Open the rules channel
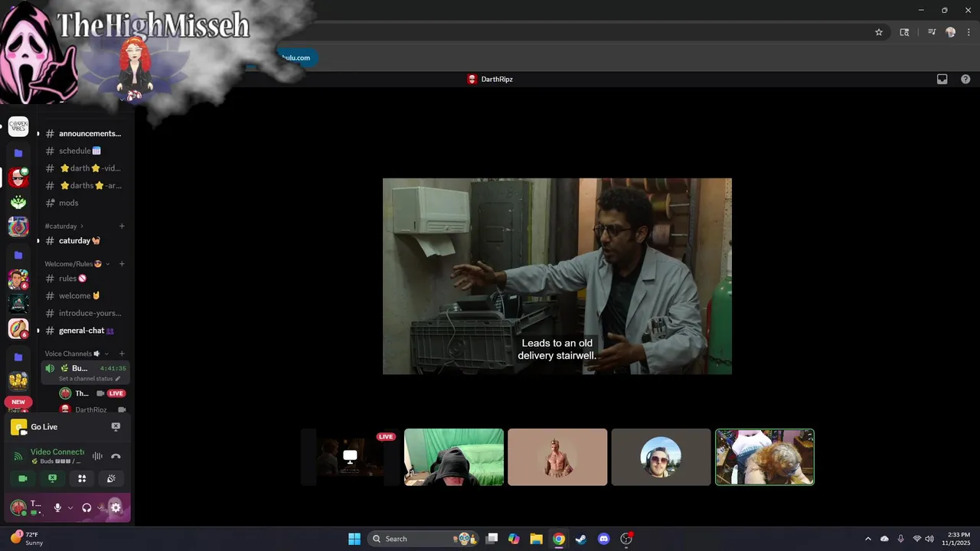The width and height of the screenshot is (980, 551). (85, 279)
